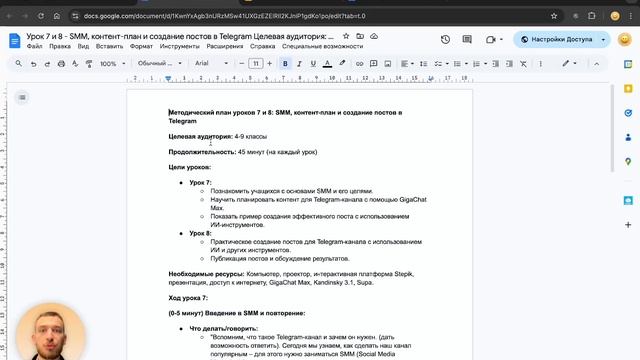The image size is (640, 360).
Task: Open the Вставить menu
Action: coord(109,46)
